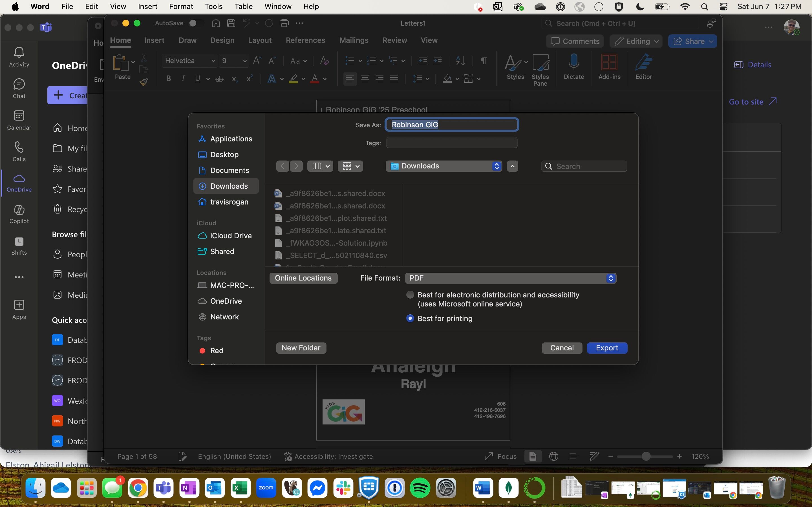Viewport: 812px width, 507px height.
Task: Switch to the Mailings ribbon tab
Action: click(x=354, y=40)
